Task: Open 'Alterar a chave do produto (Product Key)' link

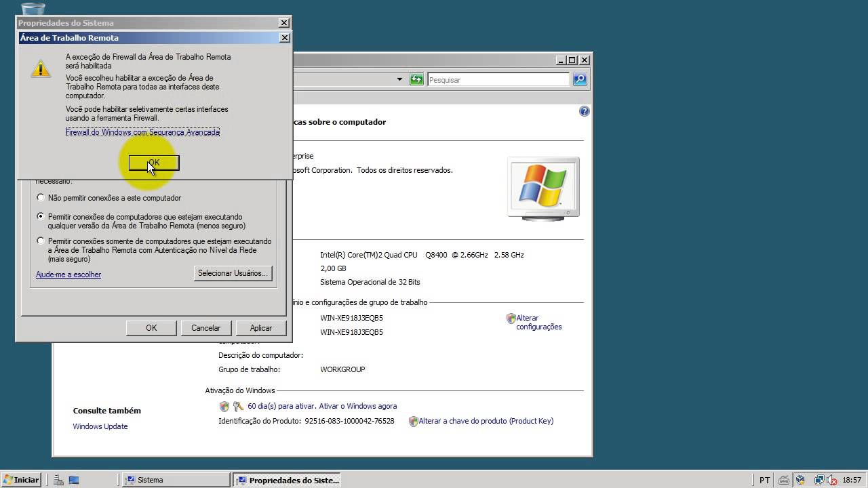Action: click(486, 421)
